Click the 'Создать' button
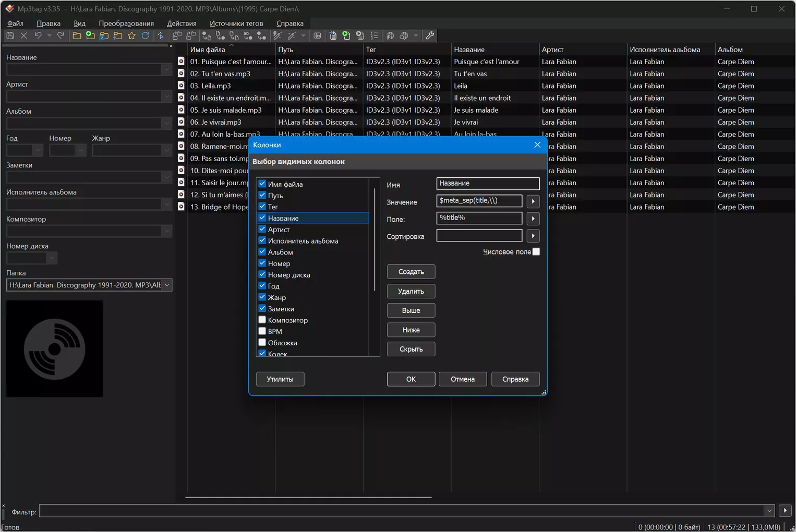The width and height of the screenshot is (796, 532). 411,272
